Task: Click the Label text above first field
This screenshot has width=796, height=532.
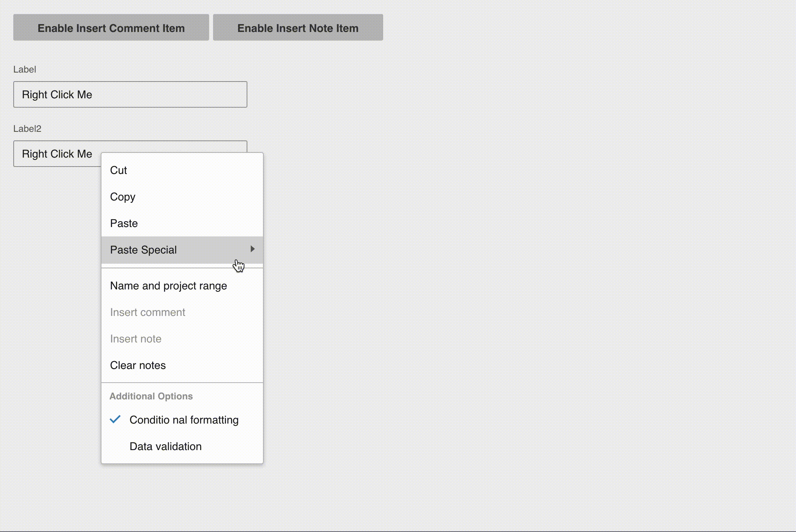Action: (25, 69)
